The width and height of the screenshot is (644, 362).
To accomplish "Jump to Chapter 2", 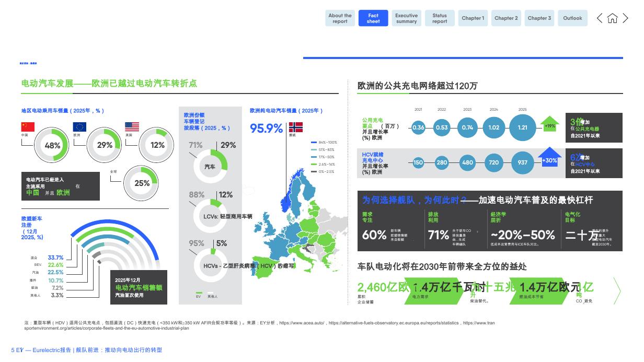I will (x=506, y=18).
